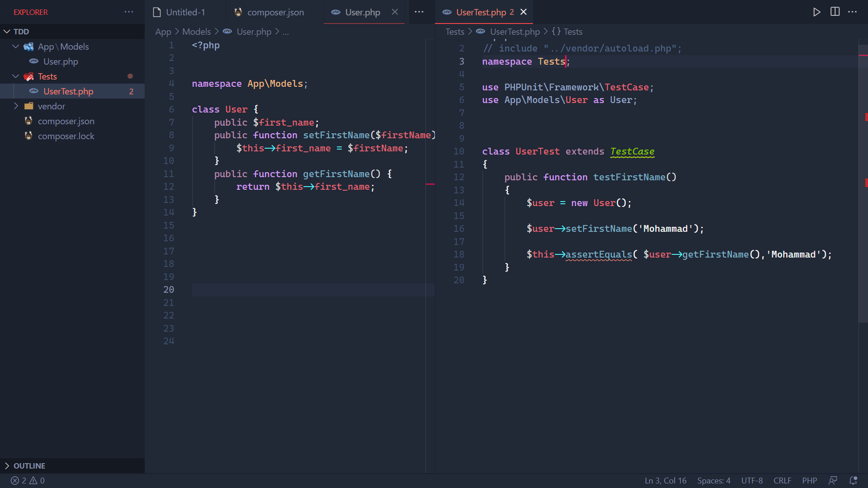This screenshot has height=488, width=868.
Task: Open notifications bell in status bar
Action: pos(853,481)
